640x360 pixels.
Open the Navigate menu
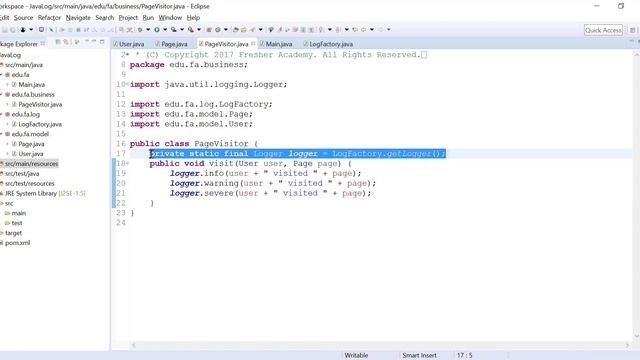[78, 18]
